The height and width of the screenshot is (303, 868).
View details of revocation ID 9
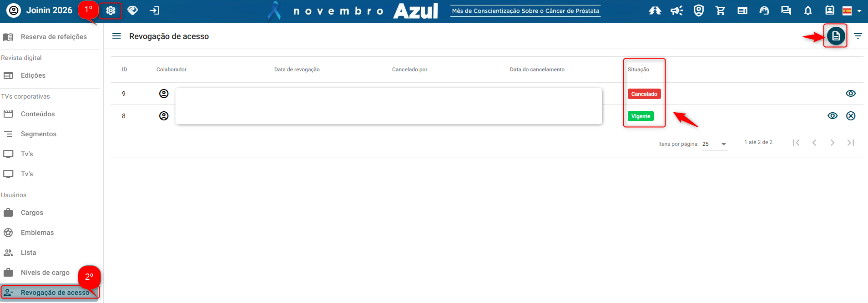pos(850,94)
